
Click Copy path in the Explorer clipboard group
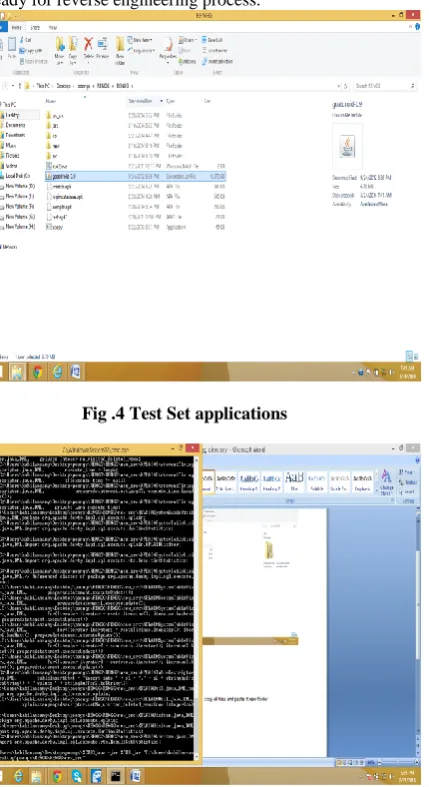[30, 51]
